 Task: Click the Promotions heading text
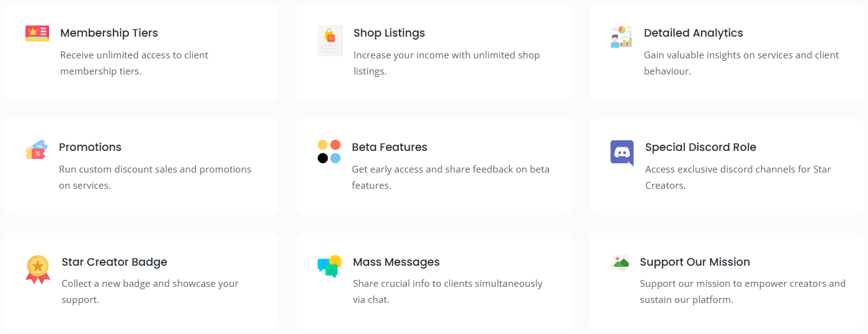click(90, 147)
